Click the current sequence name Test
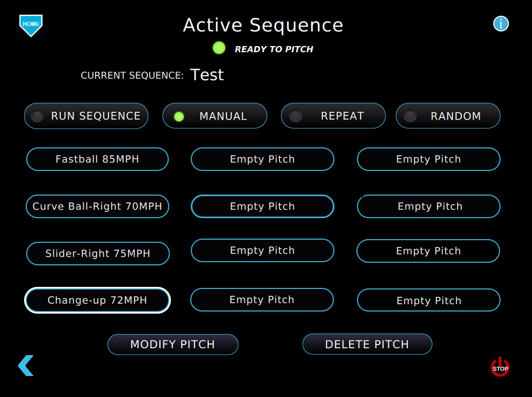The image size is (532, 397). 207,75
